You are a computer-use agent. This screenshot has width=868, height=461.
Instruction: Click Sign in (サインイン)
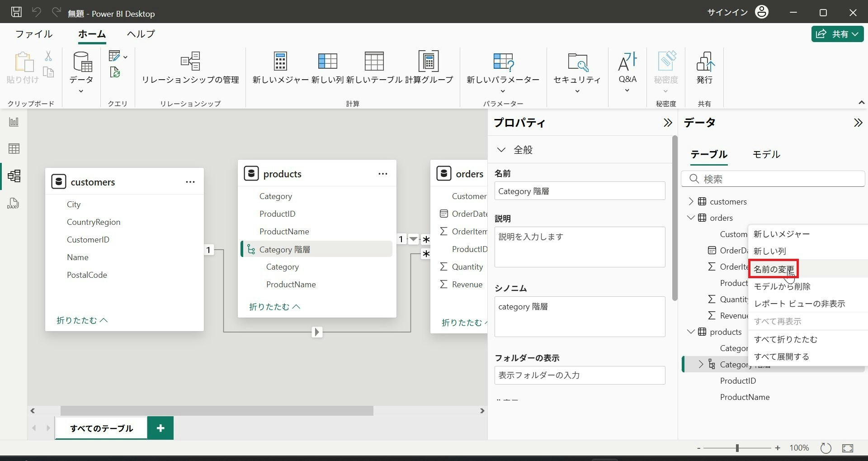727,12
